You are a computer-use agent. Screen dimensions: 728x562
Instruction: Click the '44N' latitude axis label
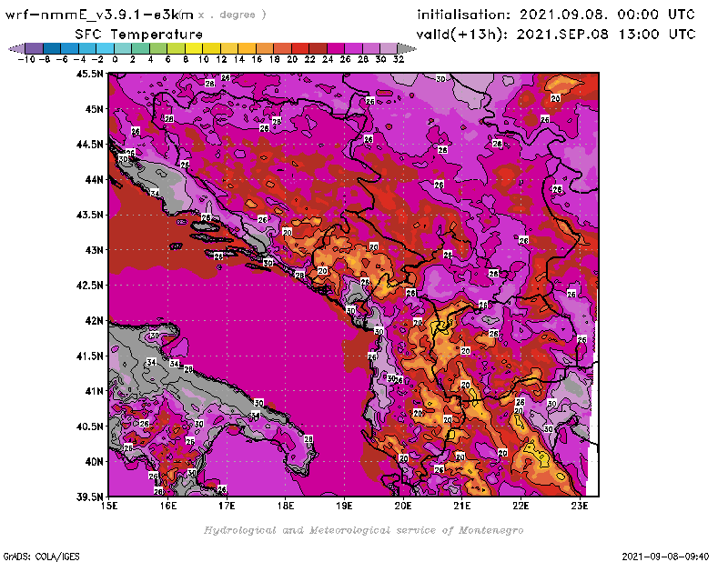[95, 179]
